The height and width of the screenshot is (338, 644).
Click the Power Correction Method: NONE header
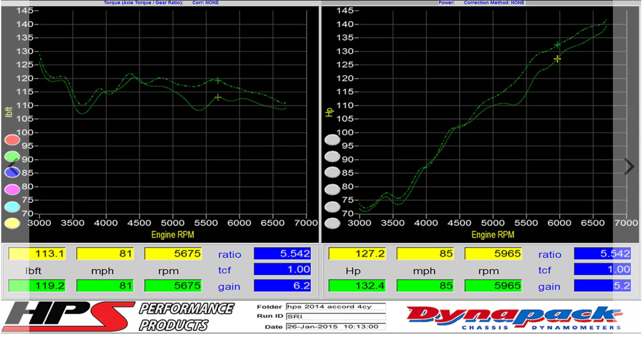click(x=481, y=3)
